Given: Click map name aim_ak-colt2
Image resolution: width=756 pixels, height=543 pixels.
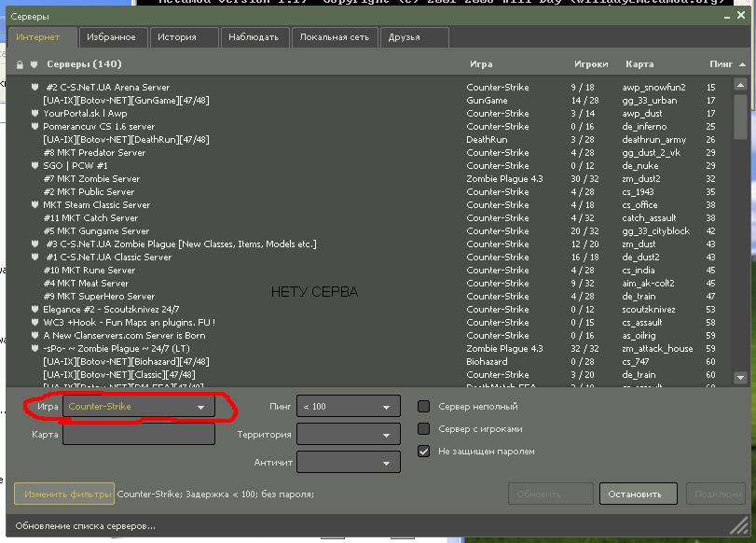Looking at the screenshot, I should tap(648, 284).
